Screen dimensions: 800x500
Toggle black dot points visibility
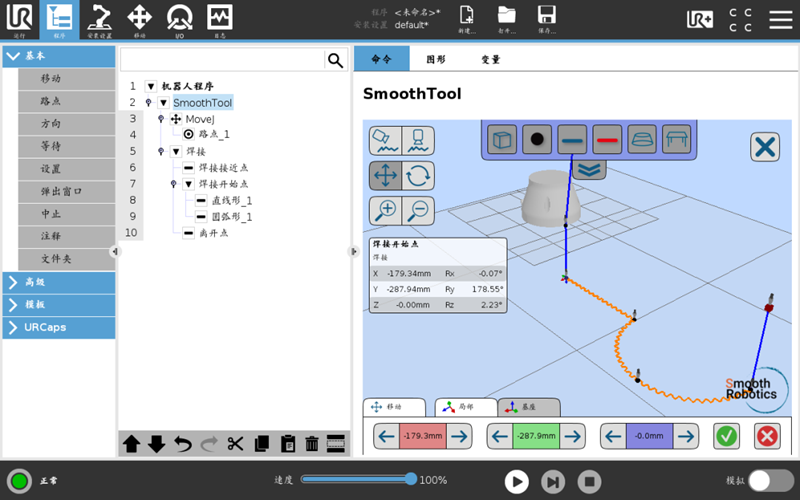[537, 139]
